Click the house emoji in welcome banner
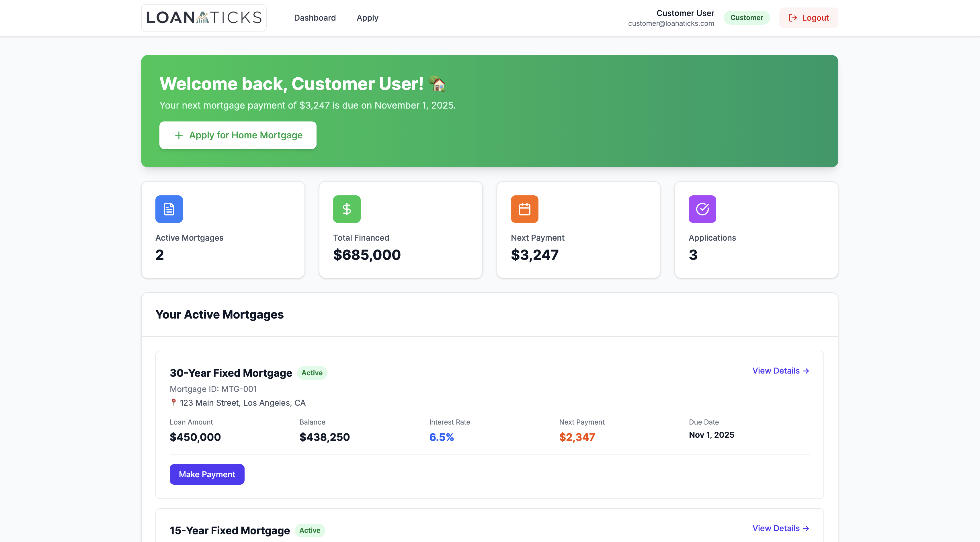 coord(437,84)
